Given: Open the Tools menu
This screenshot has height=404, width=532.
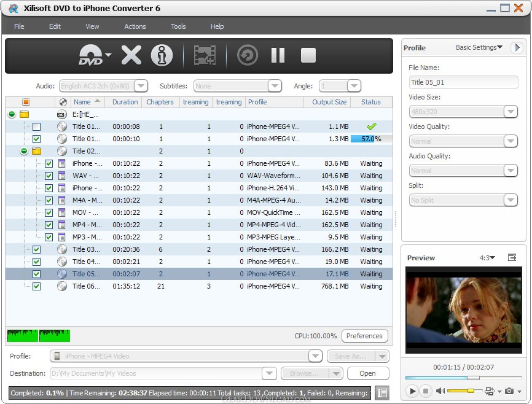Looking at the screenshot, I should tap(178, 26).
